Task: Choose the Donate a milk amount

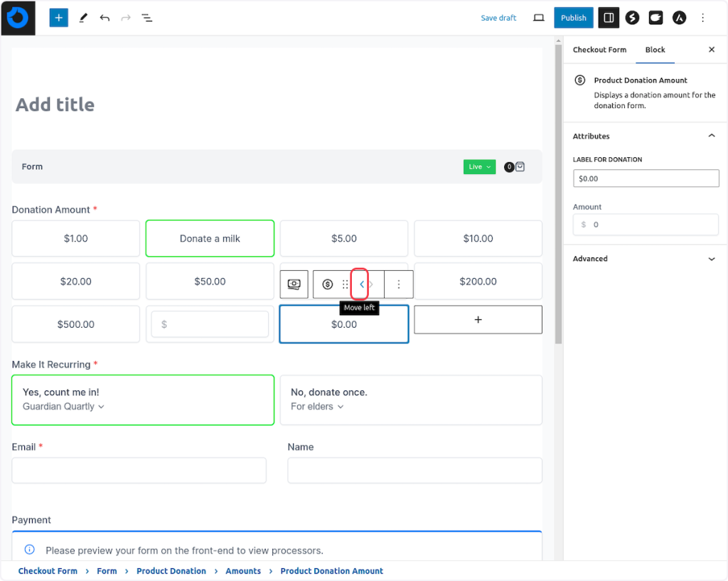Action: coord(210,238)
